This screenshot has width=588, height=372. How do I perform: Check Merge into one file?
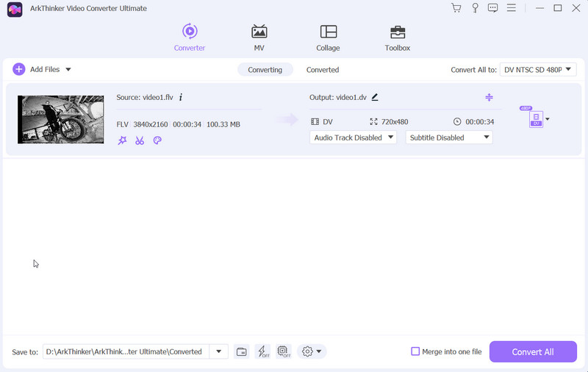[415, 351]
